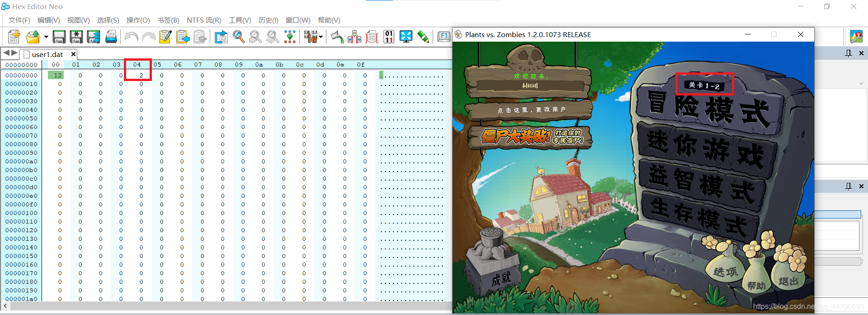Click the Print icon in toolbar
Viewport: 868px width, 315px height.
coord(111,37)
